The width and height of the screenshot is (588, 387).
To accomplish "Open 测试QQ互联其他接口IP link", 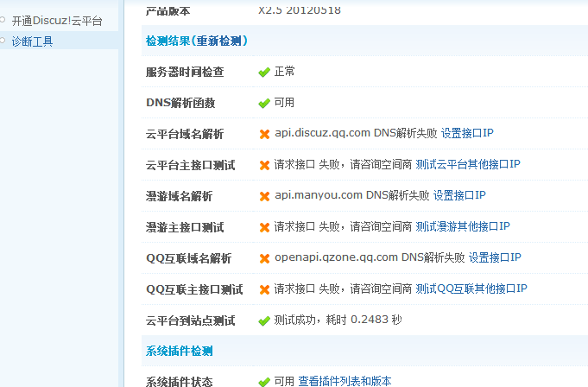I will click(x=471, y=289).
